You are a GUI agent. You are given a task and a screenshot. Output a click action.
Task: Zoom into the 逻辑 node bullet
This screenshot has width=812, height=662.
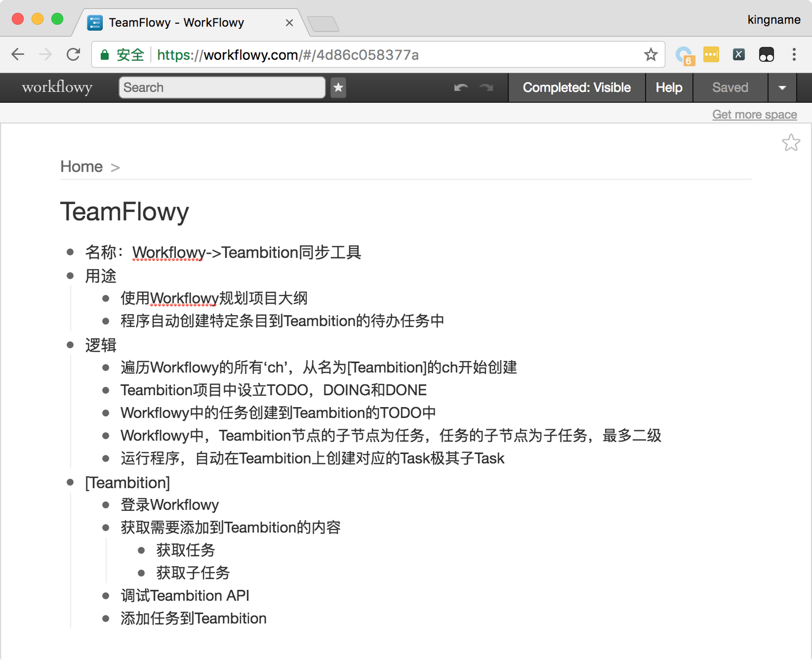70,345
